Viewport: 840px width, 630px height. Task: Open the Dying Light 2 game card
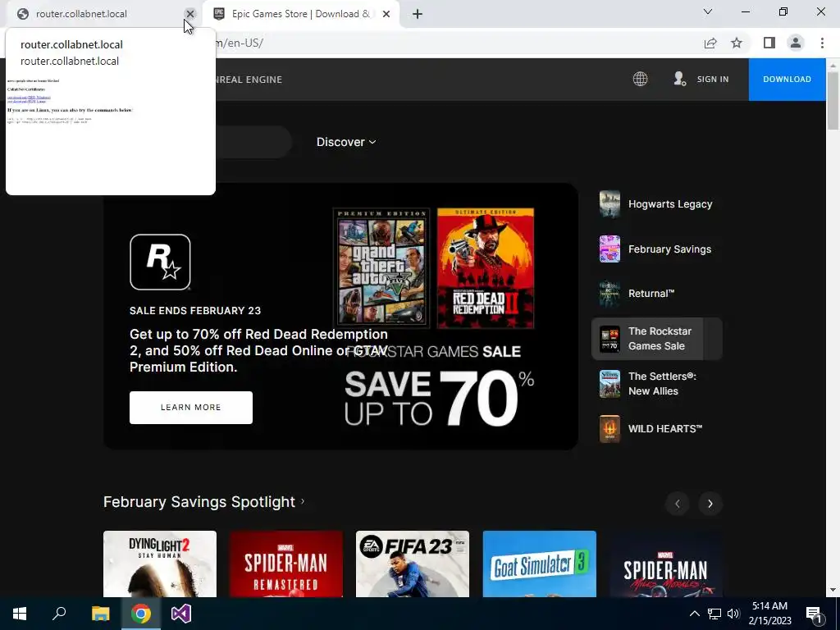point(160,564)
